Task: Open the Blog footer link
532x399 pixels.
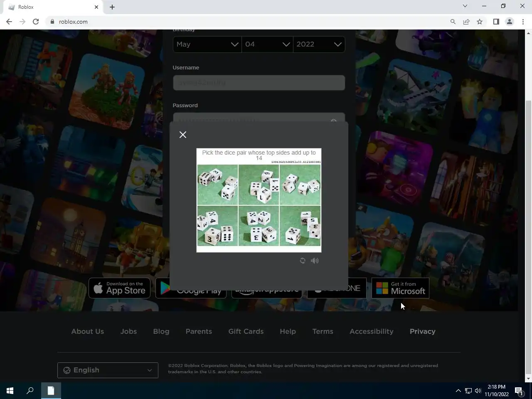Action: tap(161, 331)
